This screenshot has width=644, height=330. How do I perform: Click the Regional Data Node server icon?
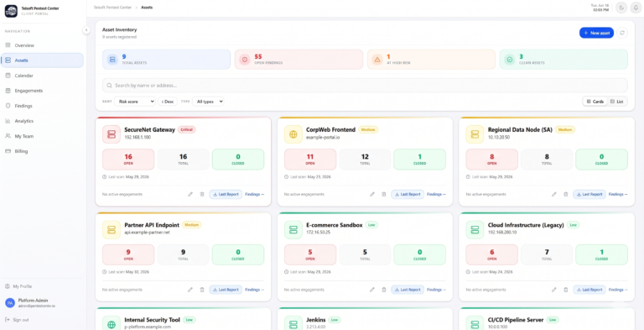(475, 134)
